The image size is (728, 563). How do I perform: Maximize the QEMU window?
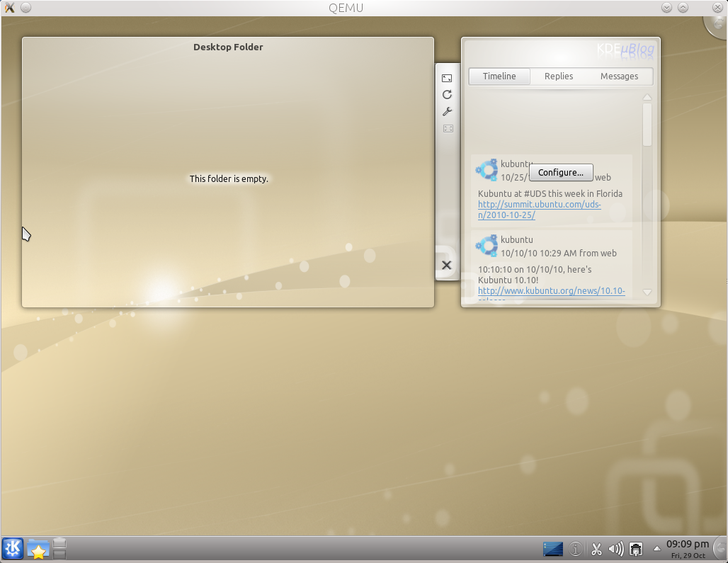point(683,7)
